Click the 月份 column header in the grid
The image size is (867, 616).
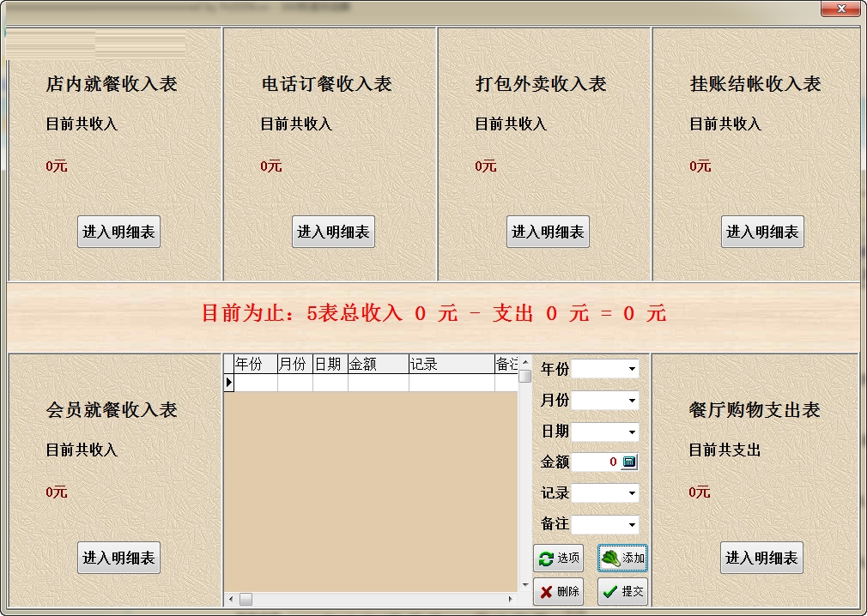coord(294,364)
